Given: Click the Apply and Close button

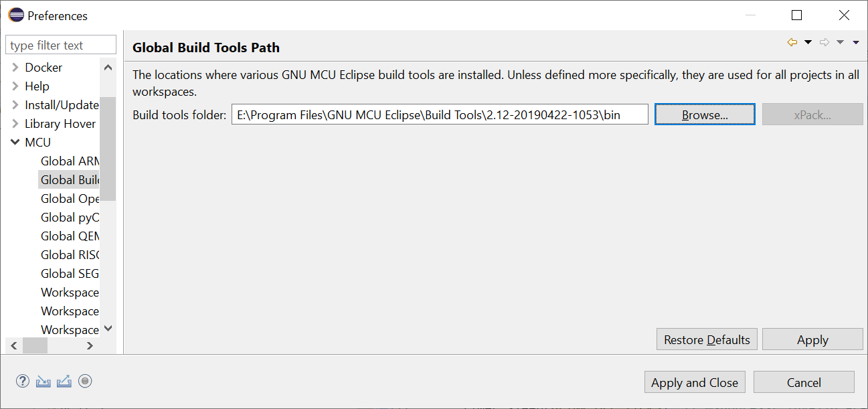Looking at the screenshot, I should pyautogui.click(x=694, y=382).
